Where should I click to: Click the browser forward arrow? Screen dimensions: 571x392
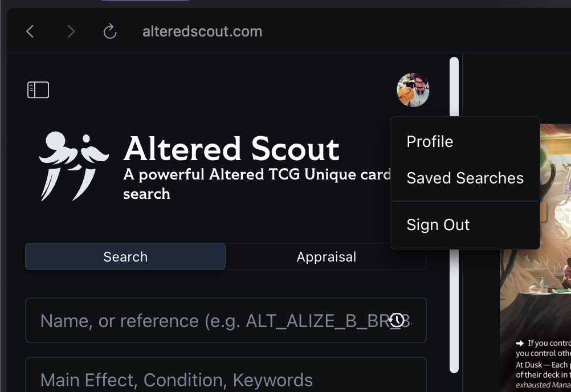coord(71,31)
